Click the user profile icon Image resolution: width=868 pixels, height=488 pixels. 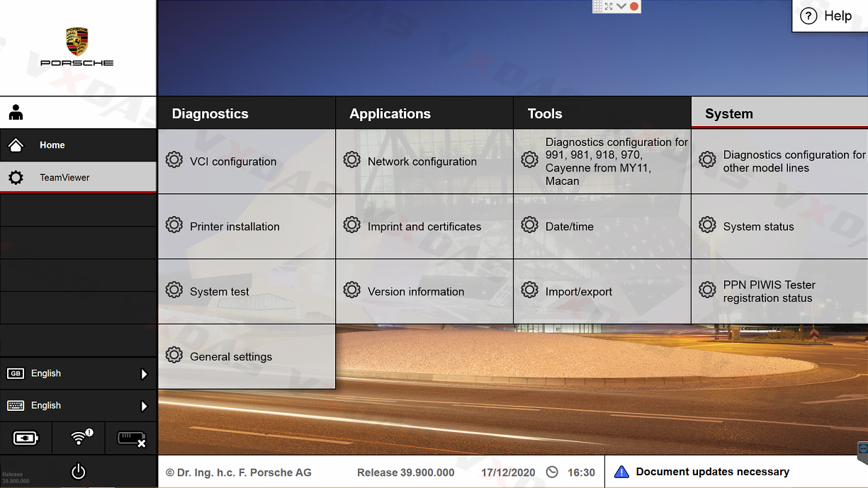16,113
